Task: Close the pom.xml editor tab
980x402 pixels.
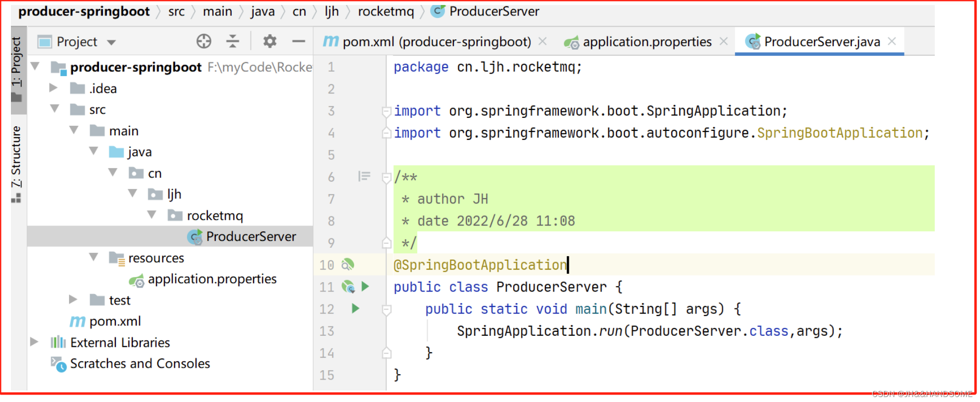Action: click(x=542, y=41)
